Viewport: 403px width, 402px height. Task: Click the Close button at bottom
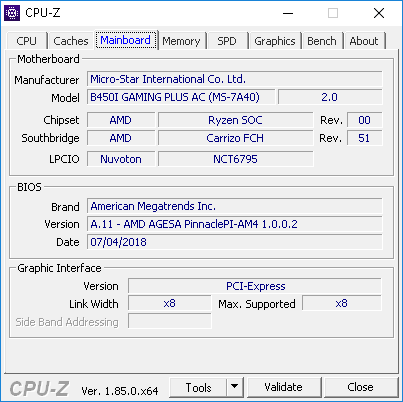coord(360,387)
